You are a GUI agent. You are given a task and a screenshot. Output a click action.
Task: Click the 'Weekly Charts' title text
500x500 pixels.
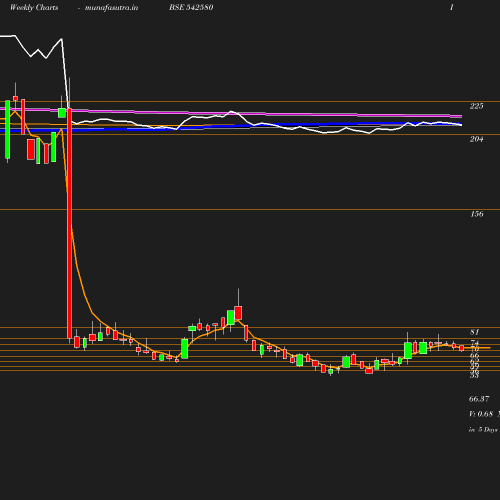(34, 8)
